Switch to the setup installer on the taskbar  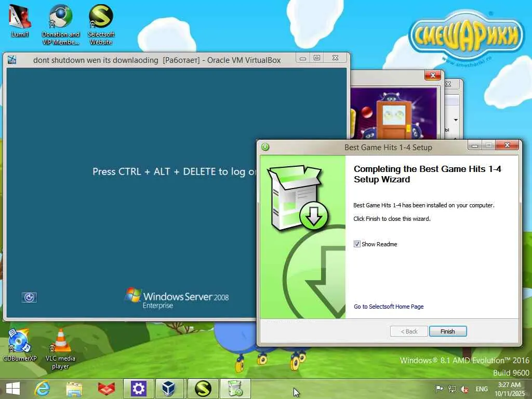coord(235,389)
